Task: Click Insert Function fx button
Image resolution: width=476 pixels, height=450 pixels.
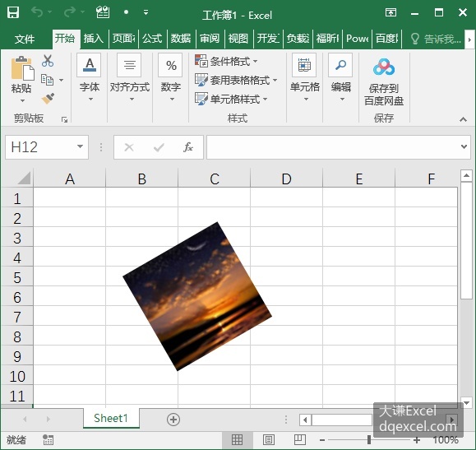Action: coord(188,147)
